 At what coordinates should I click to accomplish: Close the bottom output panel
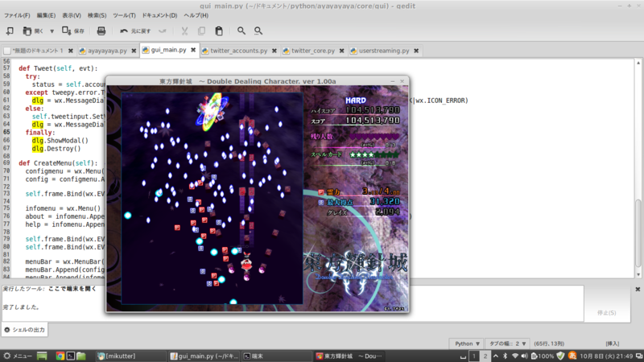(638, 290)
